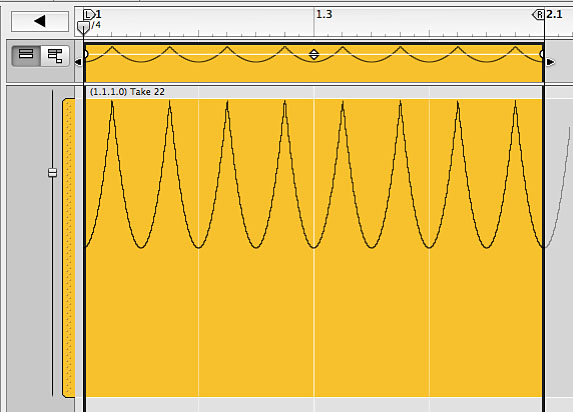Image resolution: width=573 pixels, height=412 pixels.
Task: Select the (1.1.1.0) Take 22 region header
Action: pos(314,92)
